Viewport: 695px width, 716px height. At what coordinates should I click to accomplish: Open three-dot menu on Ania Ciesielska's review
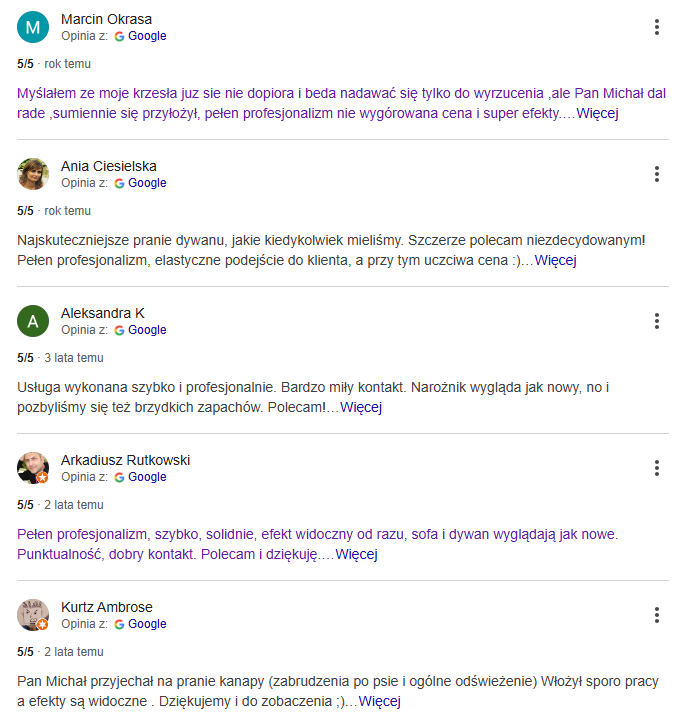click(x=656, y=174)
